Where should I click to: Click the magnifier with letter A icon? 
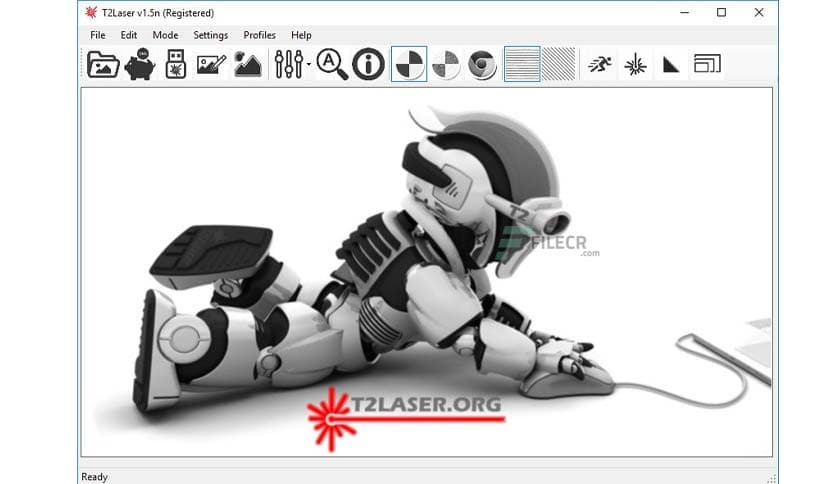point(332,64)
